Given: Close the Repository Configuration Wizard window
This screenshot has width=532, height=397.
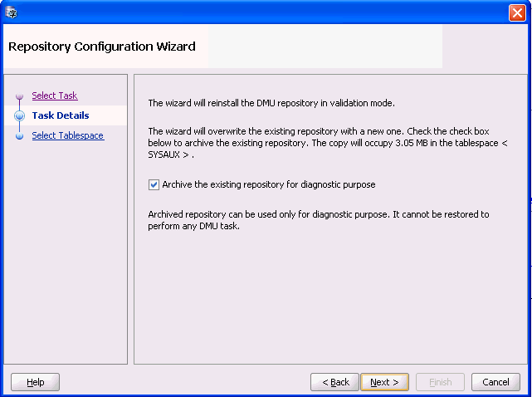Looking at the screenshot, I should pos(515,12).
